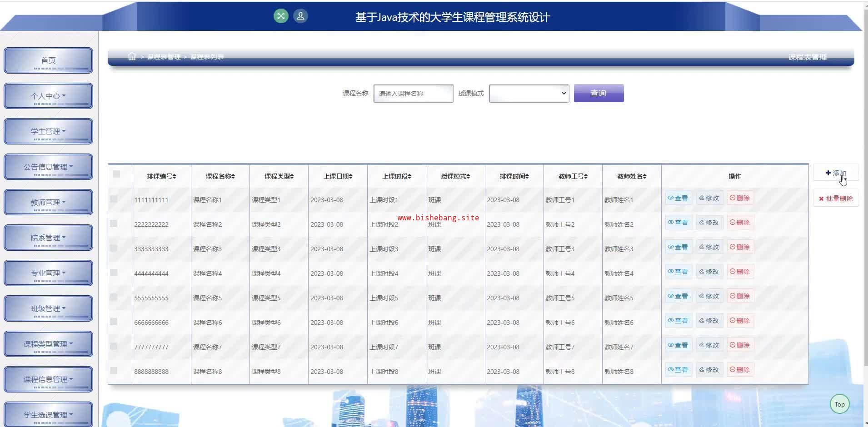Sort table by 排课编号 column
Screen dimensions: 868x427
pyautogui.click(x=161, y=176)
